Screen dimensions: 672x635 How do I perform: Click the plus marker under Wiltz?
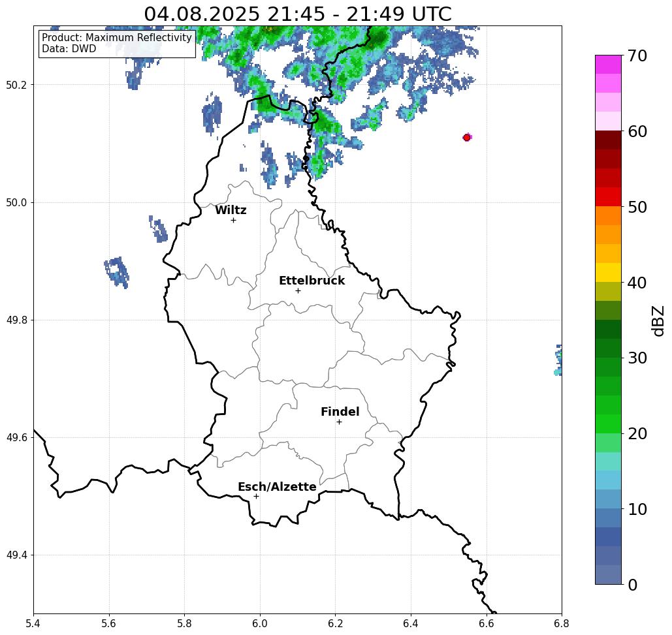(x=233, y=220)
